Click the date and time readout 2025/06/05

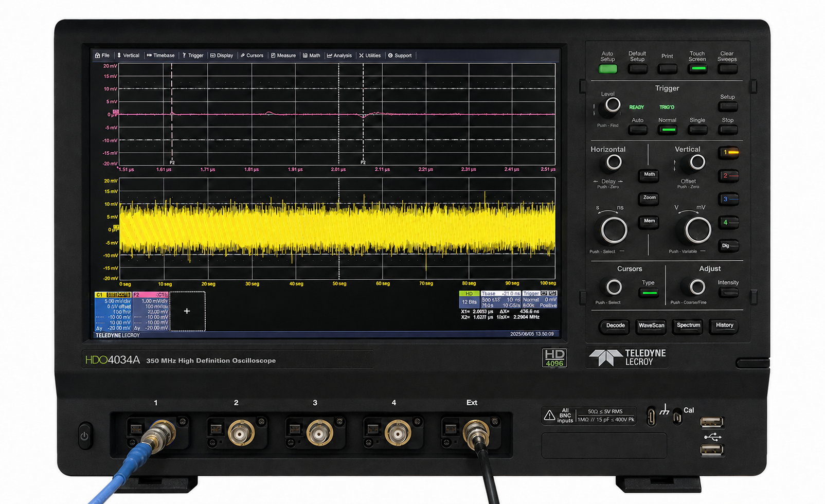pos(532,334)
